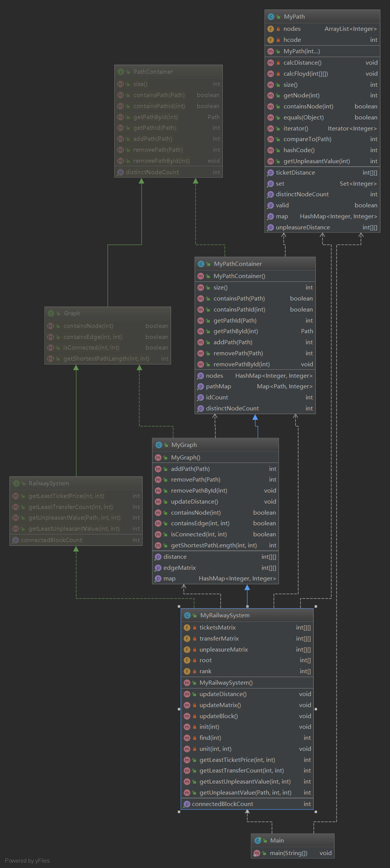Click the MyPath class icon
This screenshot has width=390, height=868.
click(271, 17)
